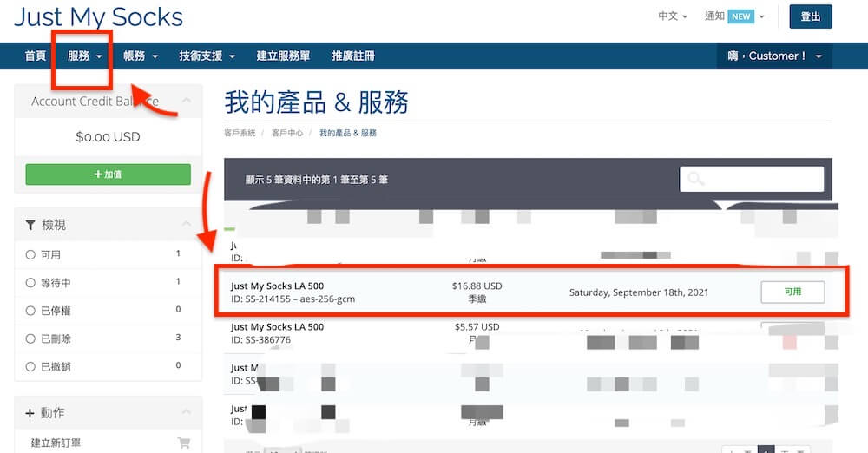Viewport: 868px width, 453px height.
Task: Open the 中文 language dropdown
Action: [672, 16]
